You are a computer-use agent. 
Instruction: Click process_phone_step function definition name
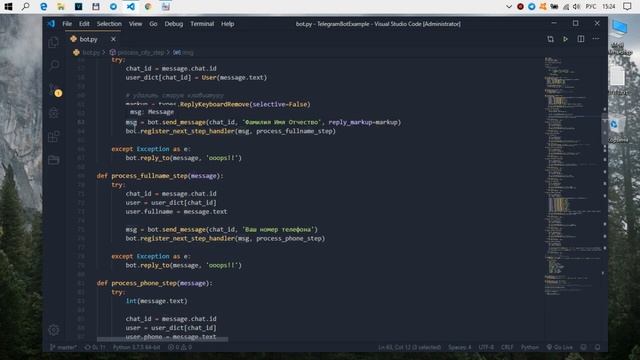pyautogui.click(x=144, y=283)
